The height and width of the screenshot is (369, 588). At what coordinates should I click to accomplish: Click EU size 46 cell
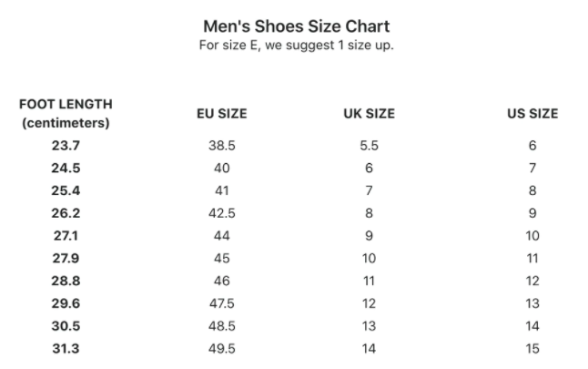coord(222,281)
